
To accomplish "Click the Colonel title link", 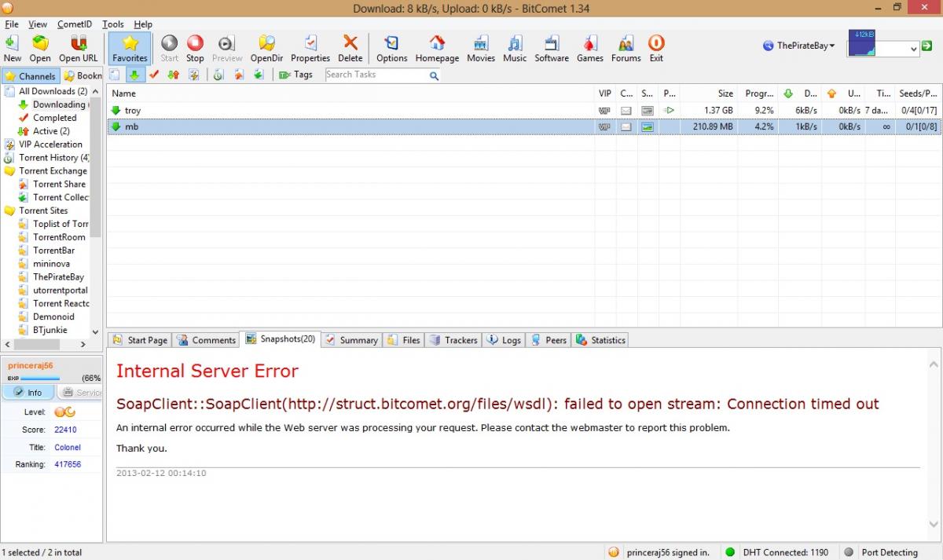I will (x=68, y=447).
